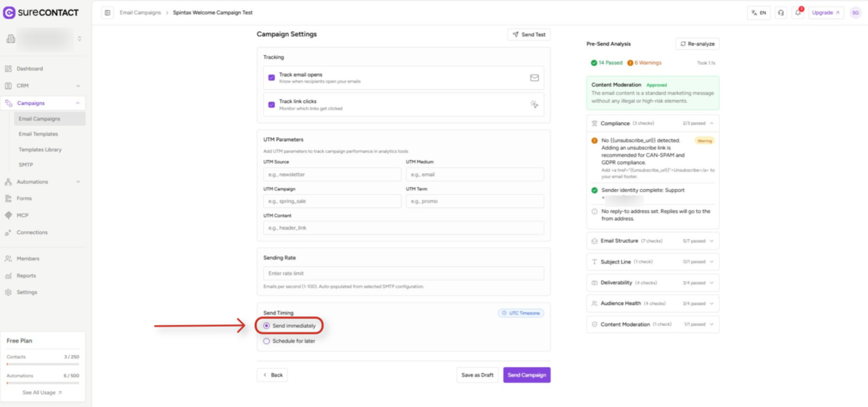Open the EN language selector
This screenshot has width=868, height=407.
759,12
